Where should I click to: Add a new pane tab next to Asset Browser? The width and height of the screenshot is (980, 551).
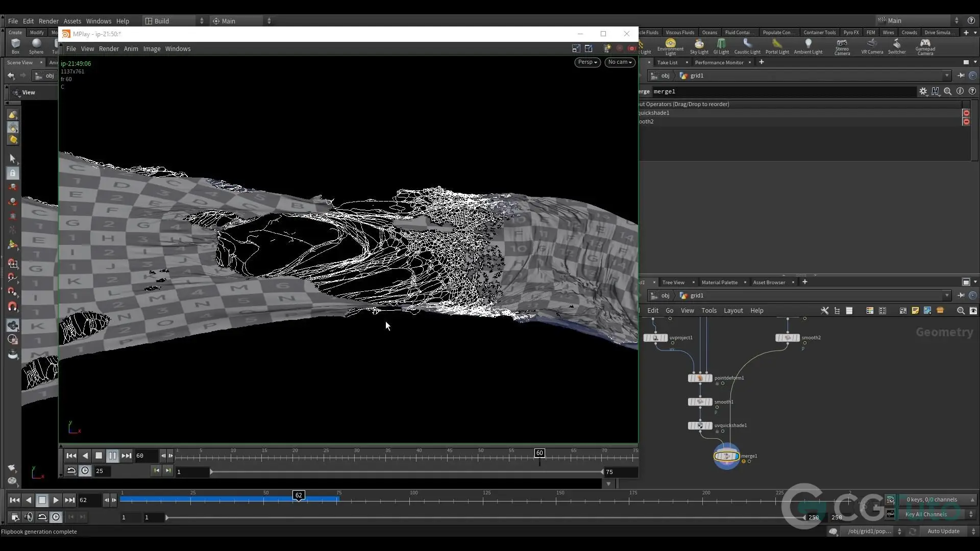[805, 282]
